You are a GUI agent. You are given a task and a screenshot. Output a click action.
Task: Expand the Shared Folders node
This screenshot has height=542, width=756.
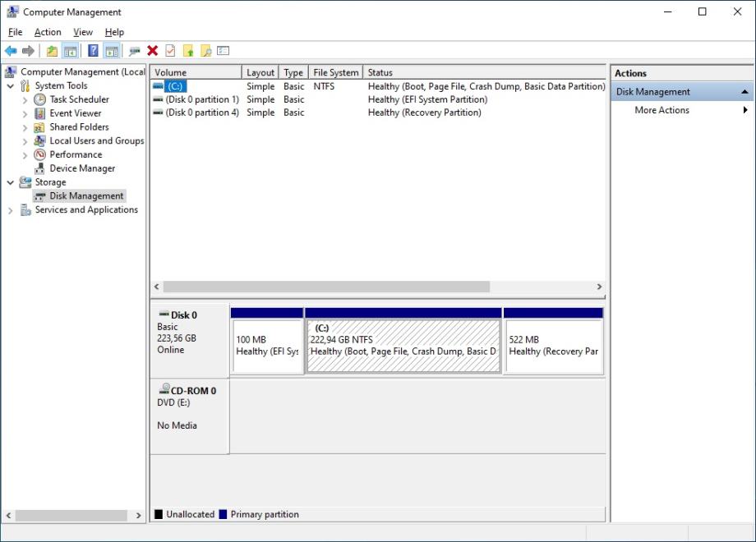(25, 127)
